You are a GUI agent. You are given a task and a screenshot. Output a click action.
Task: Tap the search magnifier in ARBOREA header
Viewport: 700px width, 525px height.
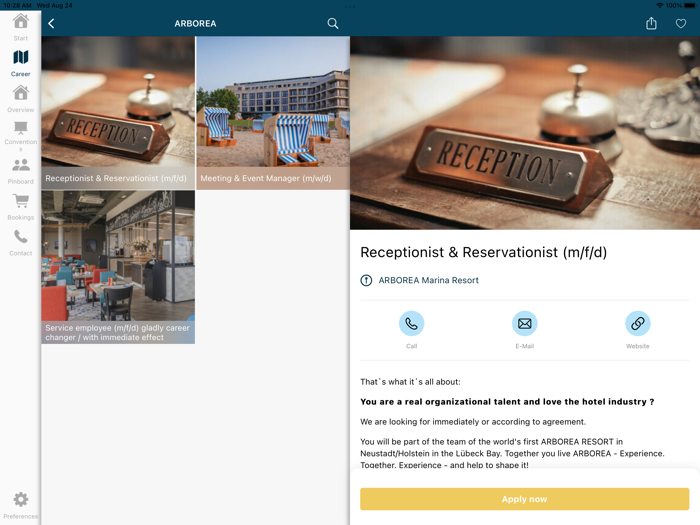(333, 23)
